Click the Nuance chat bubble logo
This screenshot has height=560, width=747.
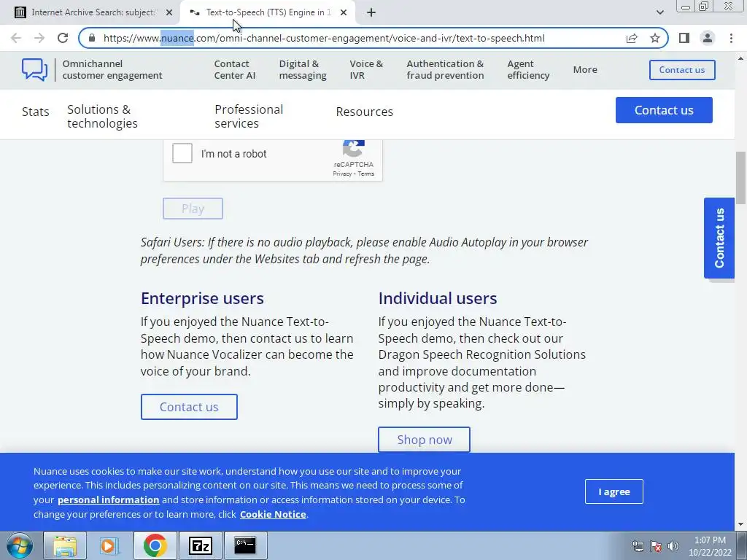coord(34,69)
